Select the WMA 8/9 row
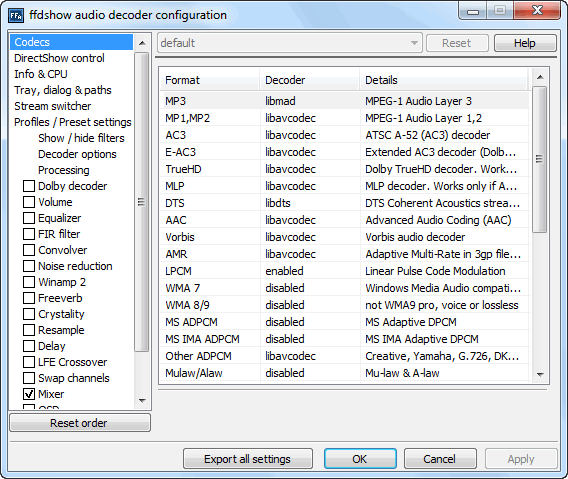The width and height of the screenshot is (568, 479). click(344, 305)
